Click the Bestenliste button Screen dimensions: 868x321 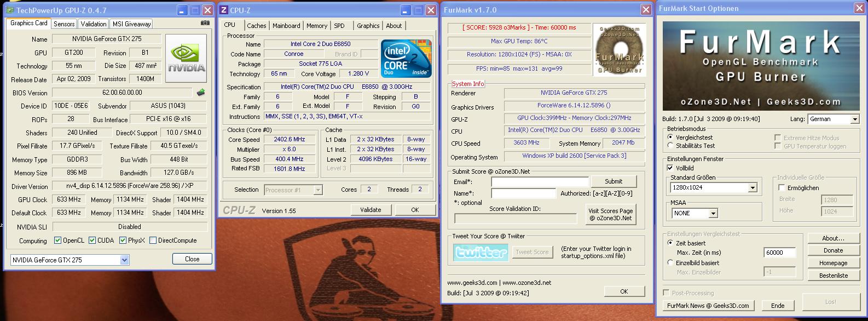tap(833, 276)
